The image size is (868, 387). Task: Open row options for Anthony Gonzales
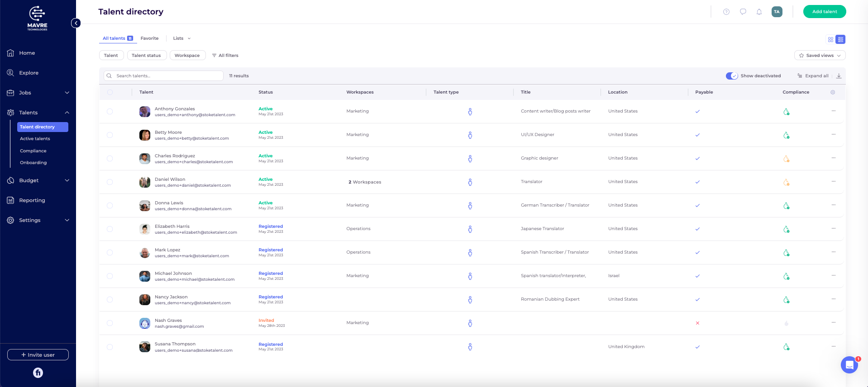tap(834, 111)
